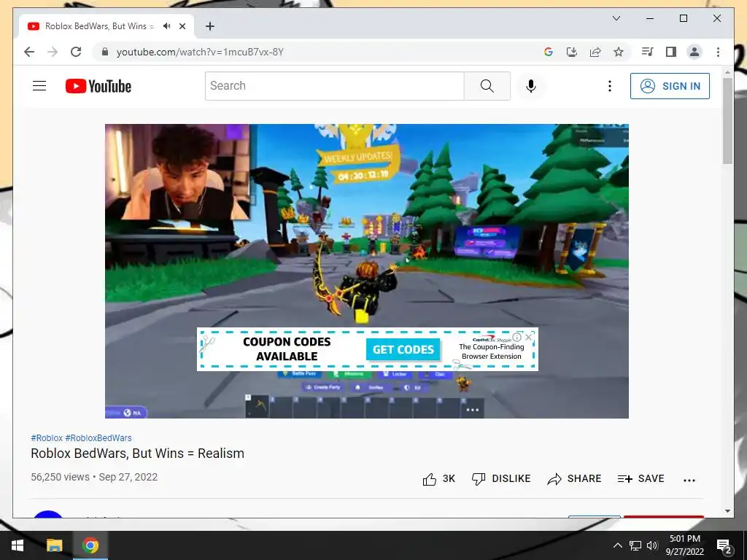Screen dimensions: 747x560
Task: Bookmark this tab with star icon
Action: click(x=619, y=52)
